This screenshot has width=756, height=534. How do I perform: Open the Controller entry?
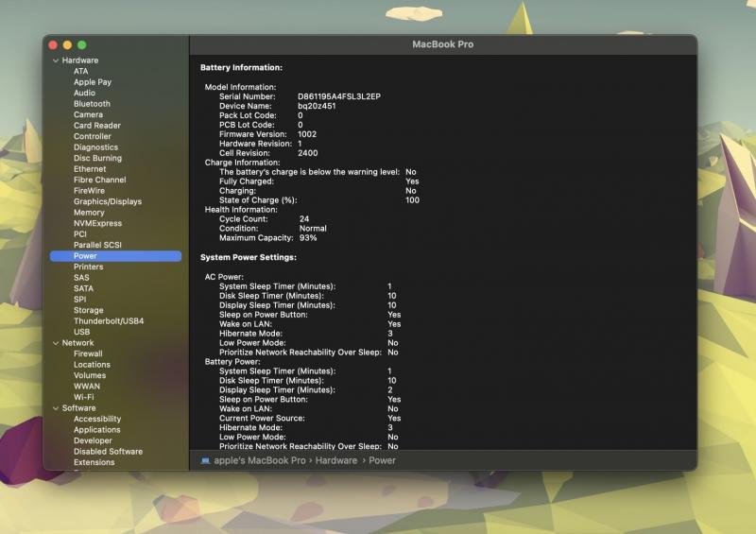pyautogui.click(x=92, y=136)
